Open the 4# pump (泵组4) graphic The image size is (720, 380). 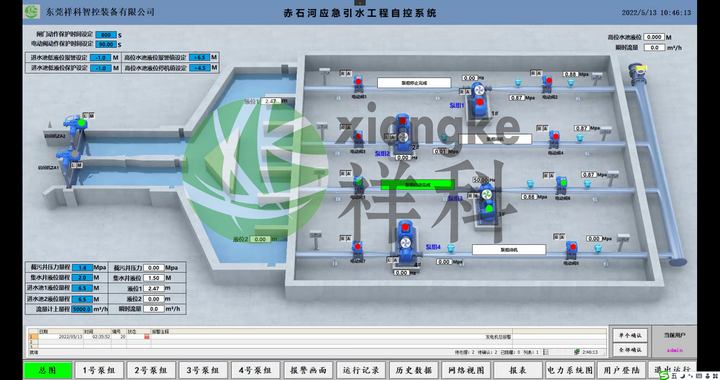[405, 243]
